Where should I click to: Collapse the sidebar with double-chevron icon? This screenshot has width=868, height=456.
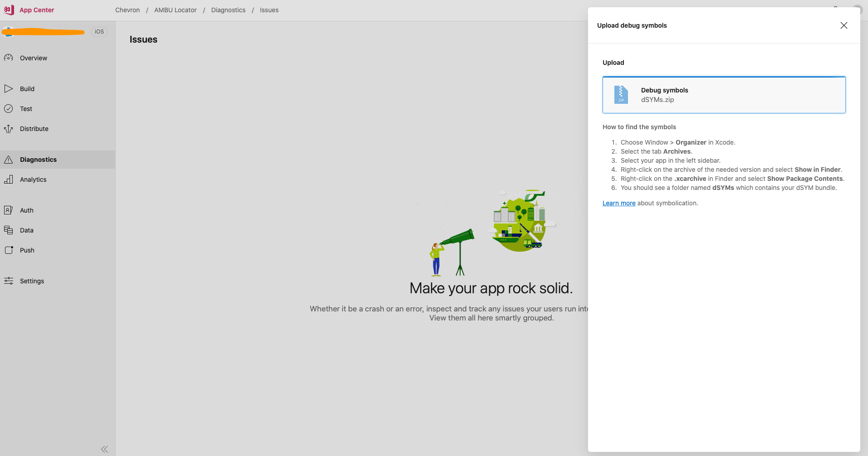pyautogui.click(x=104, y=449)
